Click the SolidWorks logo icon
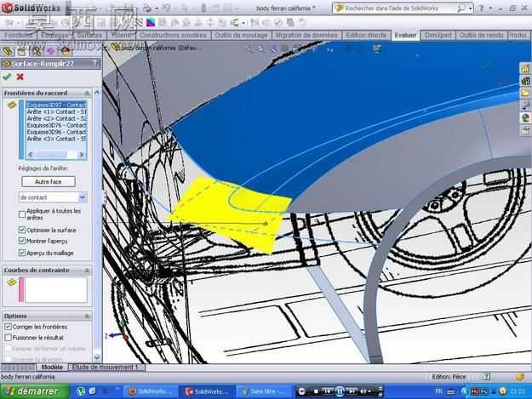Screen dimensions: 532x399 (x=7, y=8)
